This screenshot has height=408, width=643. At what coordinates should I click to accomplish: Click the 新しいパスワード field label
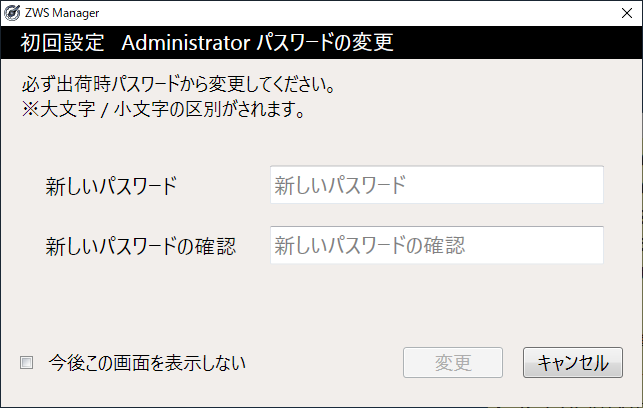click(111, 186)
